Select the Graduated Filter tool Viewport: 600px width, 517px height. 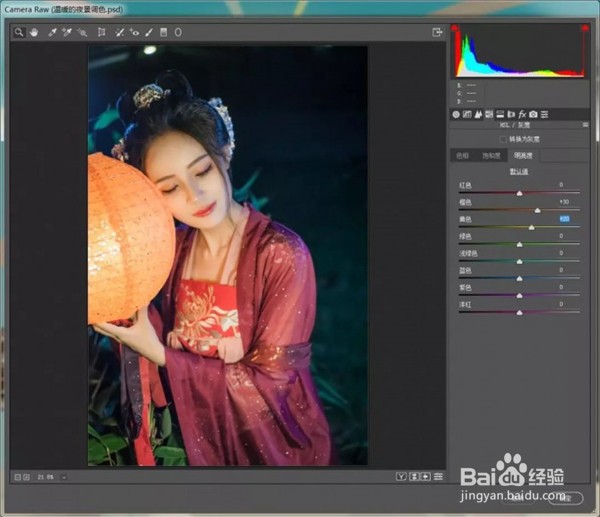(x=163, y=33)
